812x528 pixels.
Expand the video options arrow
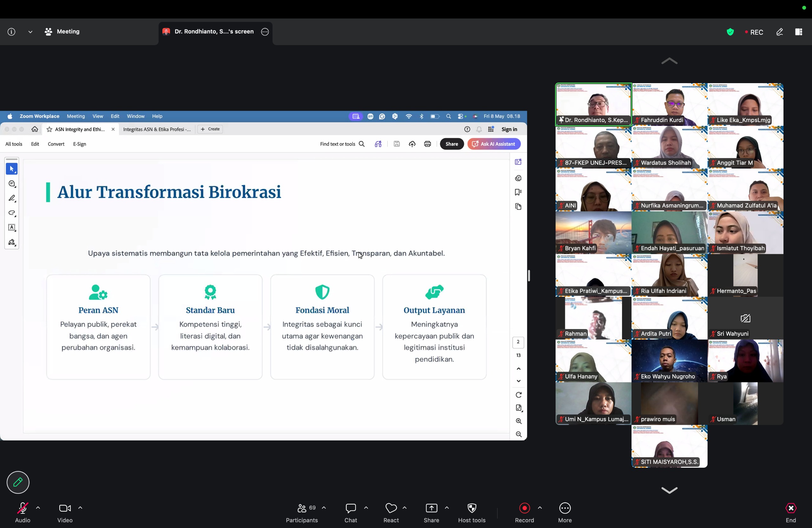[x=81, y=508]
